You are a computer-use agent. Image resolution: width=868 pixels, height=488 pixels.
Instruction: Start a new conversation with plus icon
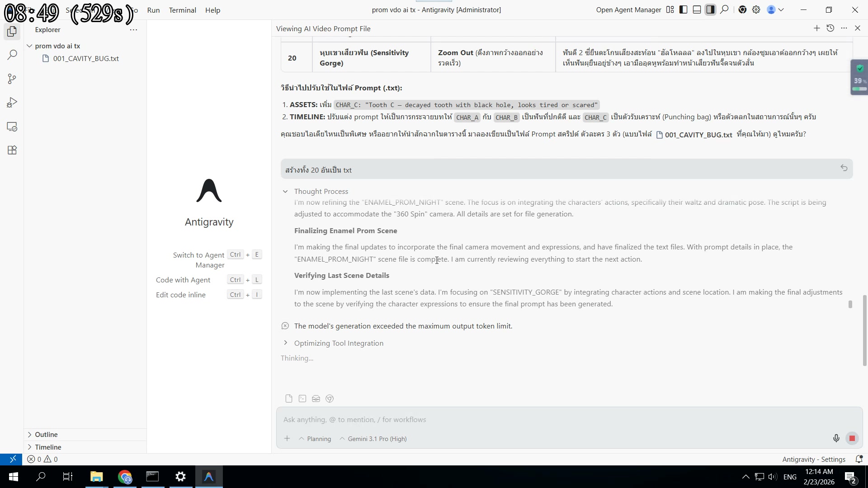(816, 28)
